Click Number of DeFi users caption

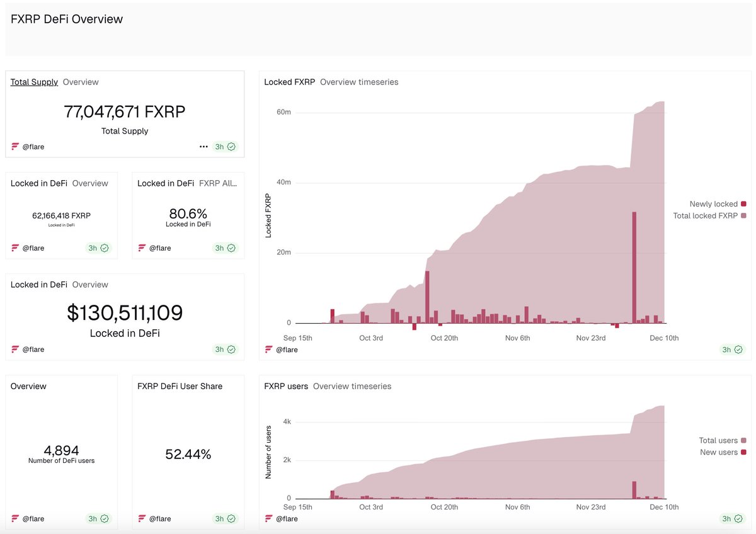click(61, 461)
